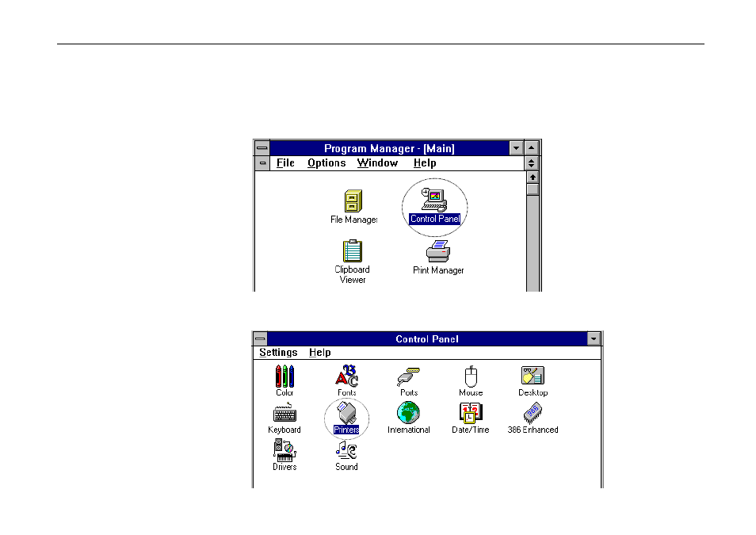Click Program Manager minimize down-arrow button
756x535 pixels.
tap(516, 148)
